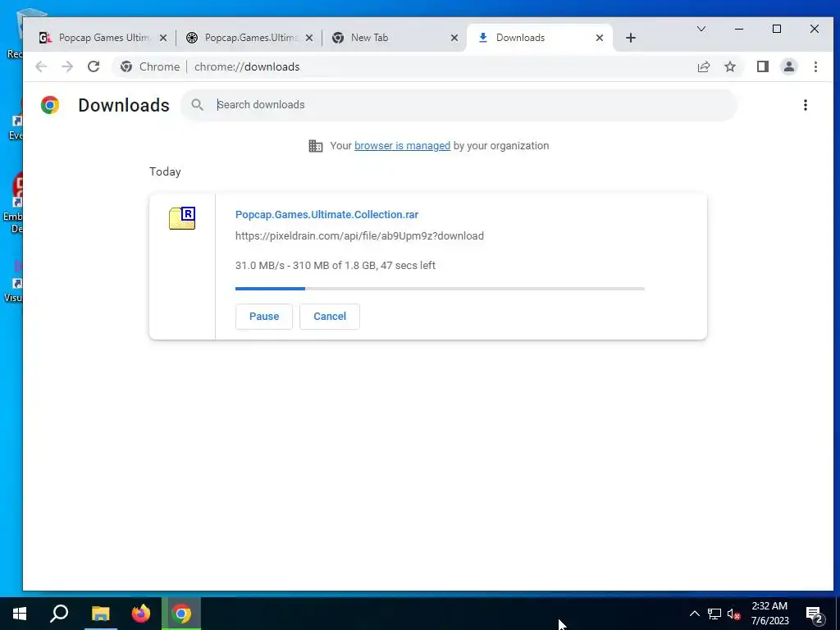Click the Chrome taskbar icon
Image resolution: width=840 pixels, height=630 pixels.
coord(181,614)
